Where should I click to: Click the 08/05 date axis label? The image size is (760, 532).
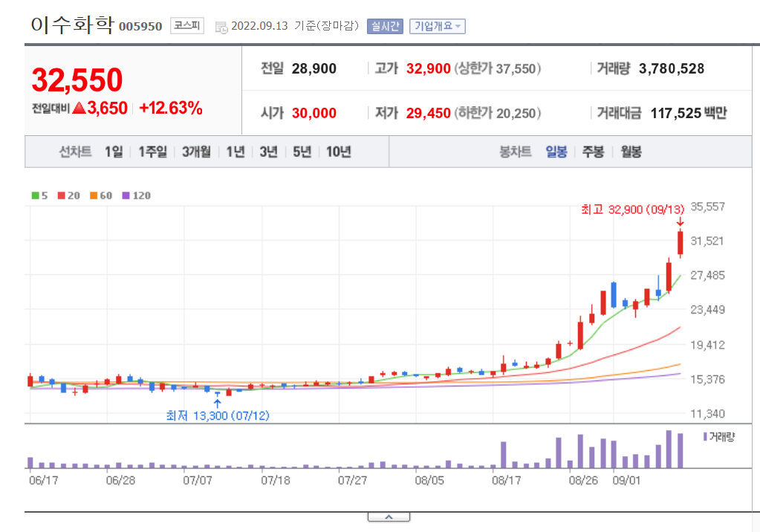429,480
